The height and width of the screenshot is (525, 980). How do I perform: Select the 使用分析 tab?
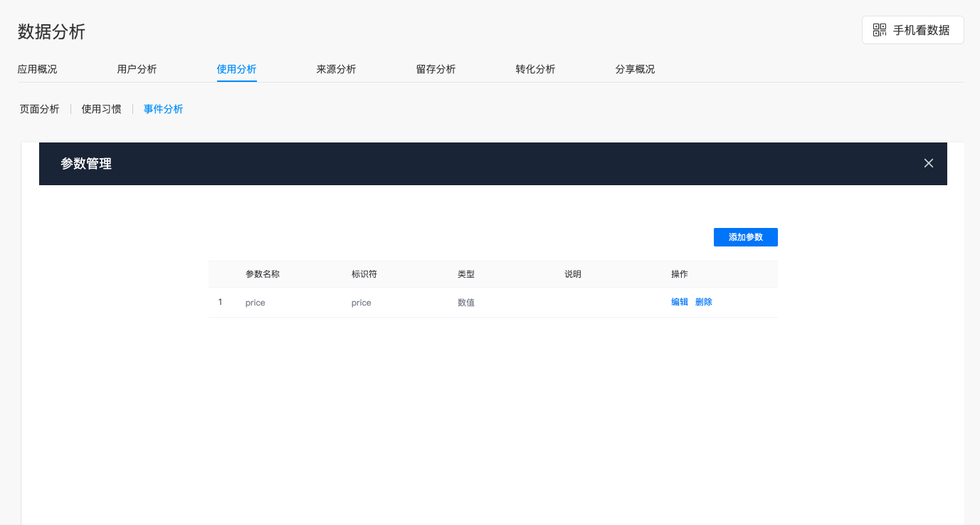(x=236, y=69)
